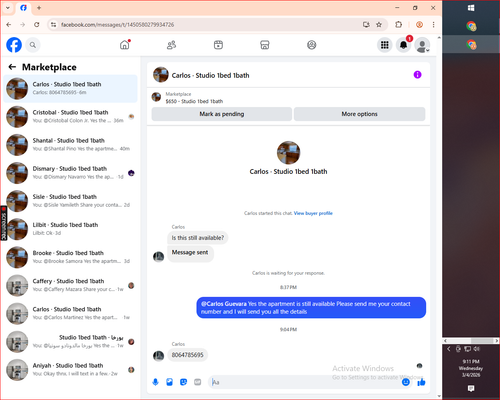Click the 8064785695 phone number message
This screenshot has width=500, height=400.
pos(187,355)
